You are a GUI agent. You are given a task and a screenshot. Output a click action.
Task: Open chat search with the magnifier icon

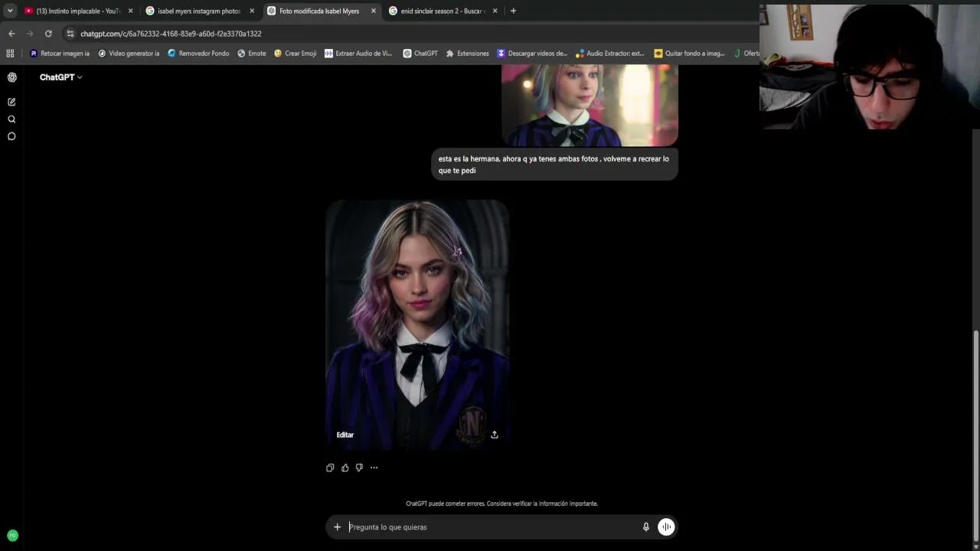tap(11, 119)
